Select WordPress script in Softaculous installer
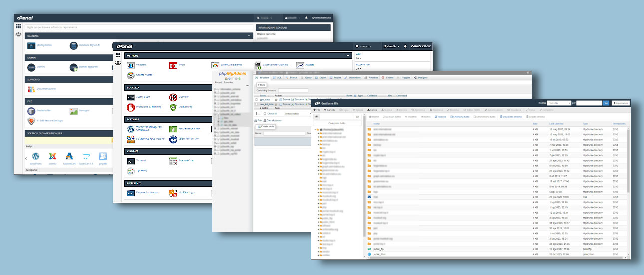Viewport: 644px width, 275px height. (x=35, y=156)
